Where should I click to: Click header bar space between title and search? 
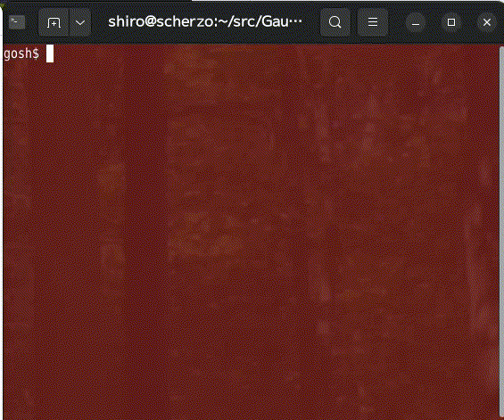click(x=311, y=22)
